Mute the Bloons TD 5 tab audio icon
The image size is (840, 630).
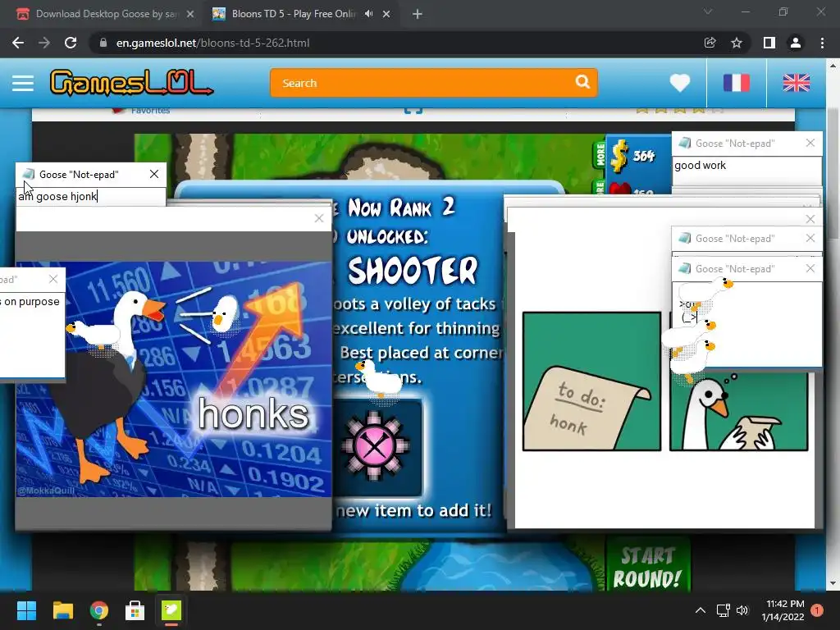pyautogui.click(x=368, y=14)
